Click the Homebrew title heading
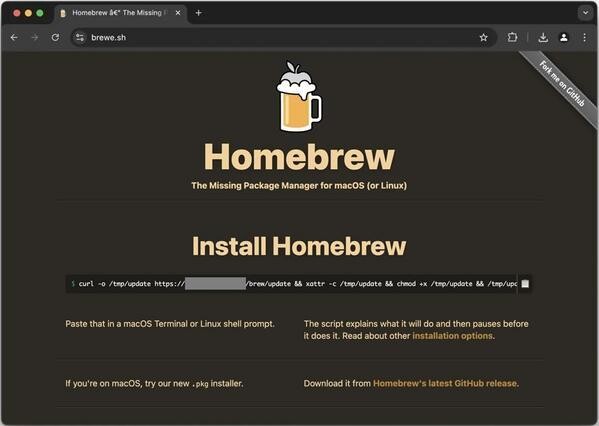 point(299,157)
